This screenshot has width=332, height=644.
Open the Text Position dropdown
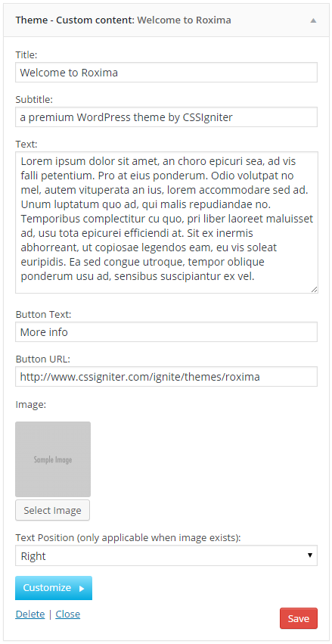166,555
